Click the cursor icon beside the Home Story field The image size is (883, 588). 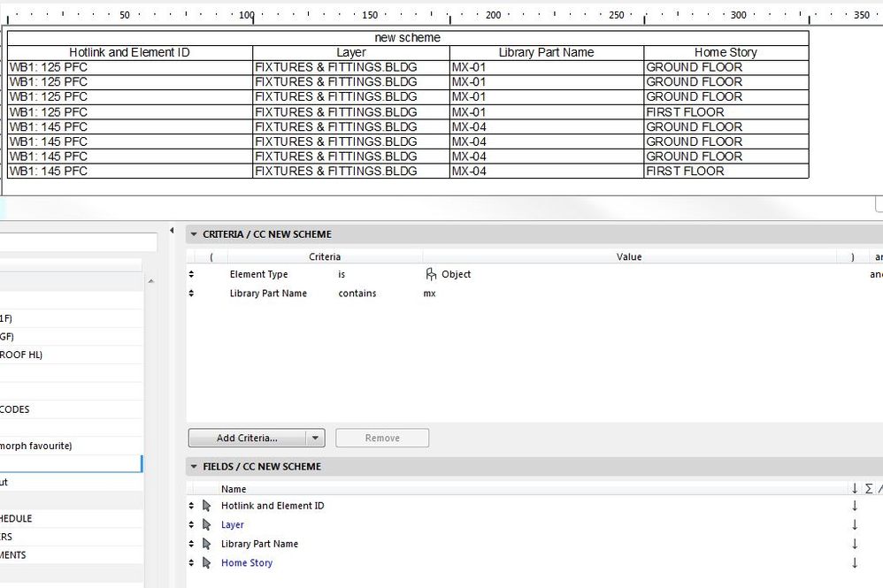tap(207, 563)
